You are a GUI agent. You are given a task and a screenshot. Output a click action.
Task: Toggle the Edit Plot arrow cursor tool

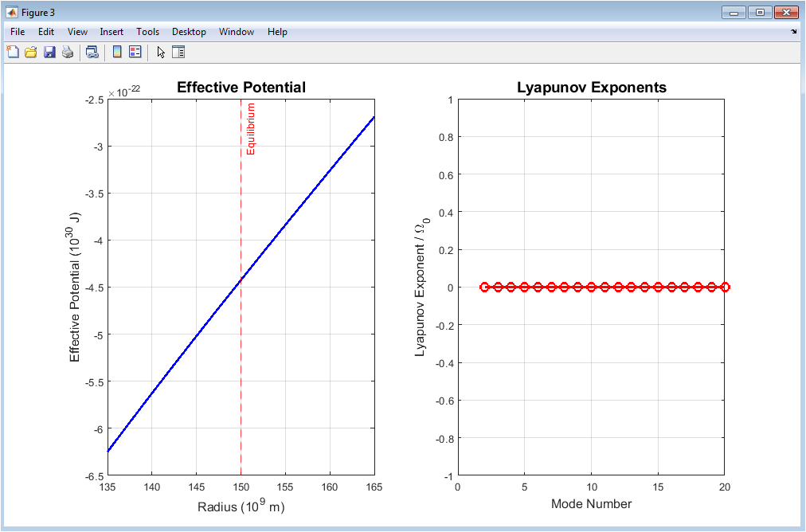point(161,53)
